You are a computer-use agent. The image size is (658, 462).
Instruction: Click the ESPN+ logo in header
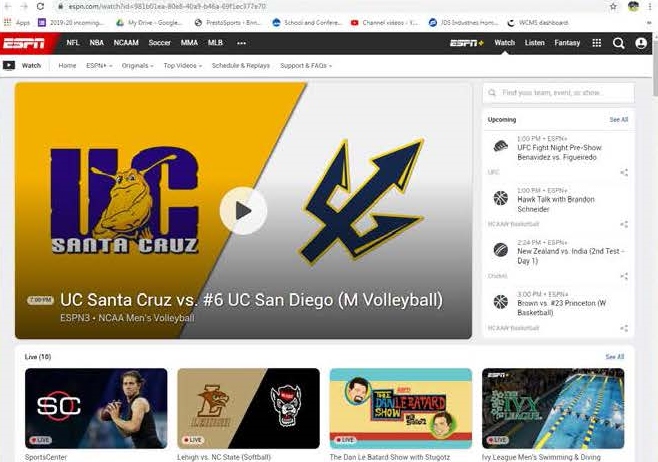(467, 43)
